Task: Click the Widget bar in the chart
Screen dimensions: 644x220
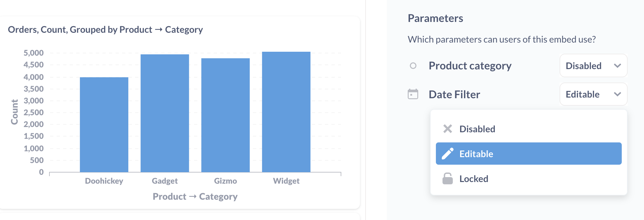Action: pos(286,112)
